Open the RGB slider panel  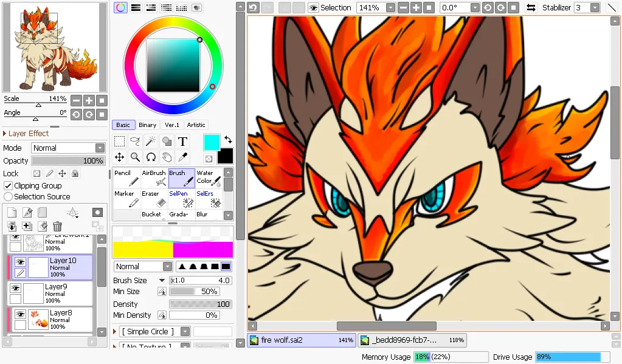136,7
